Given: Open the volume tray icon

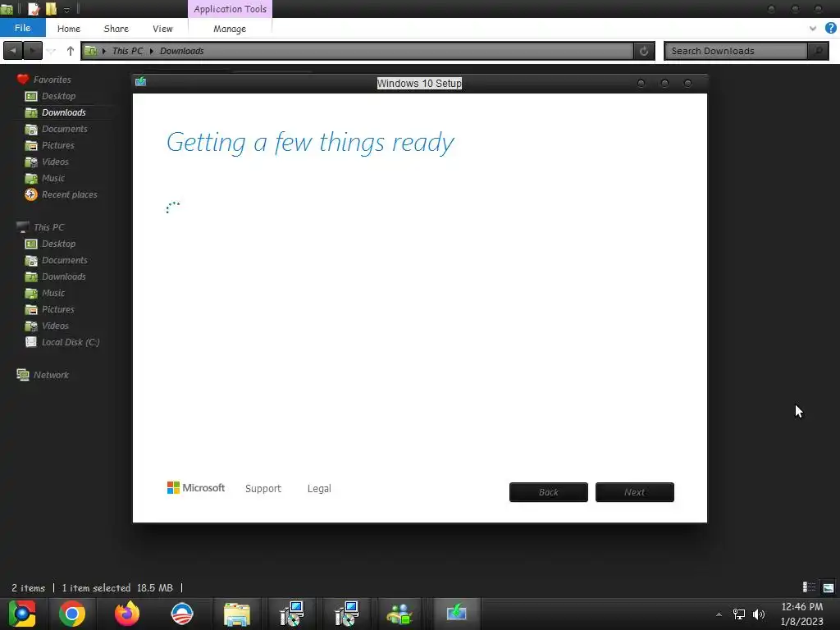Looking at the screenshot, I should pyautogui.click(x=759, y=614).
